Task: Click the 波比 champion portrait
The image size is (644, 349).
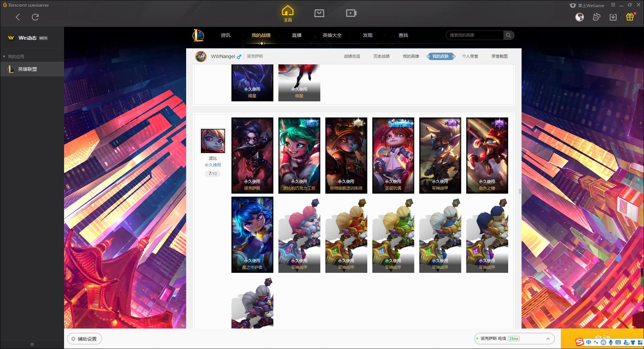Action: pyautogui.click(x=213, y=141)
